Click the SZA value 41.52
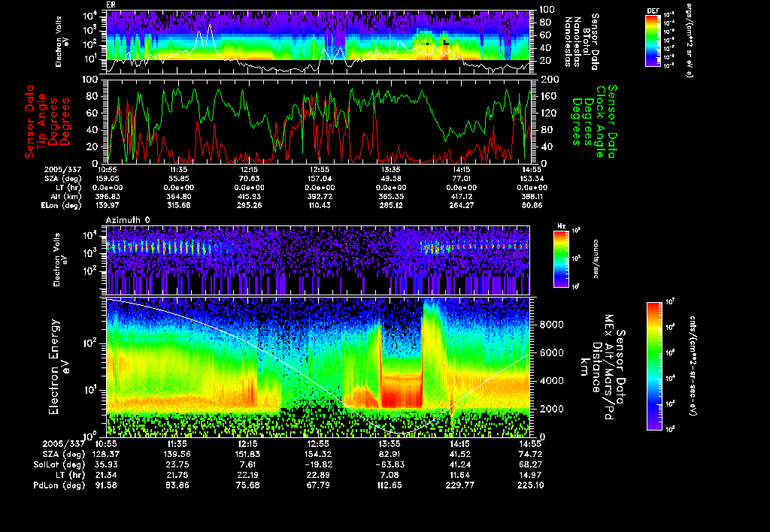This screenshot has width=770, height=532. pos(459,455)
